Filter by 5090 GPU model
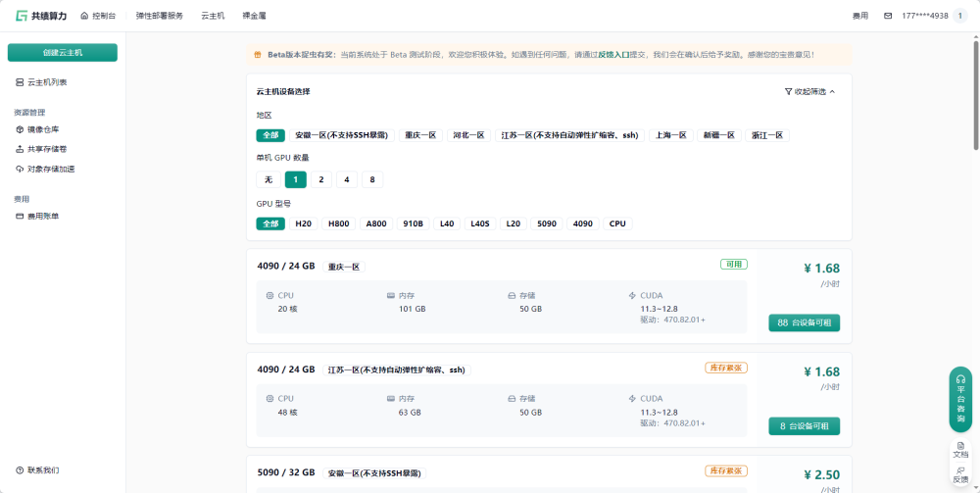Screen dimensions: 980x493 pos(546,223)
